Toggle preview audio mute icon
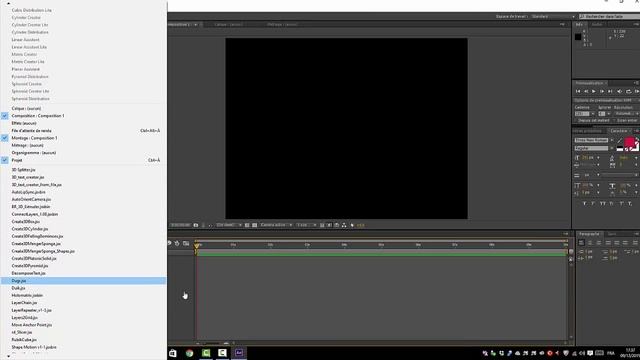The height and width of the screenshot is (360, 640). 620,91
